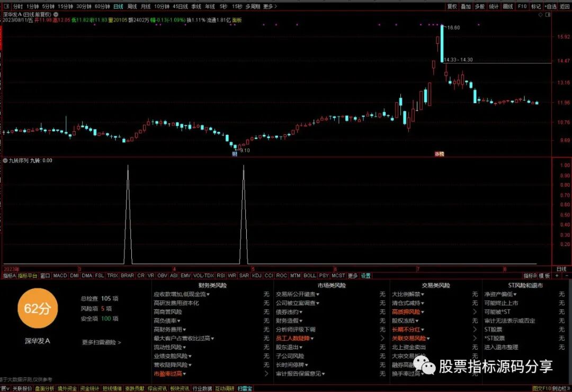Open the 综合资讯 bottom tab
Screen dimensions: 572x392
point(157,389)
